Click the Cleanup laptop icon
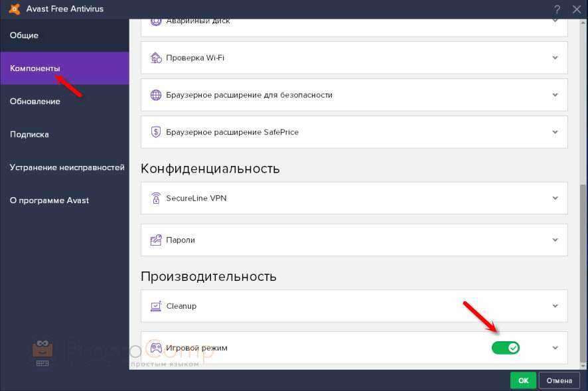588x391 pixels. click(156, 306)
